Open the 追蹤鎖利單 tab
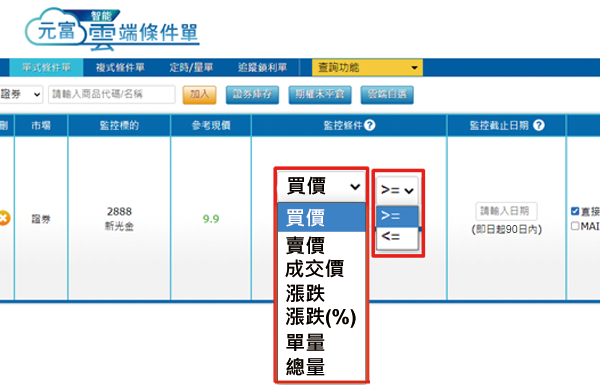 pos(262,68)
